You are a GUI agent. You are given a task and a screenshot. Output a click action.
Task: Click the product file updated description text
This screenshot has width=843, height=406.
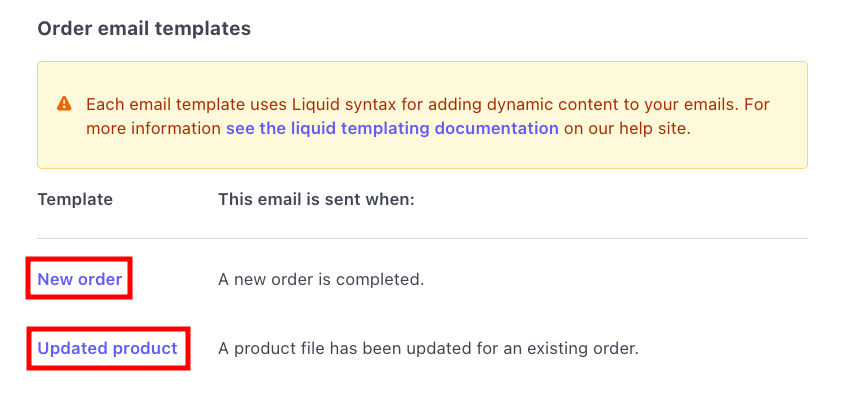click(428, 349)
